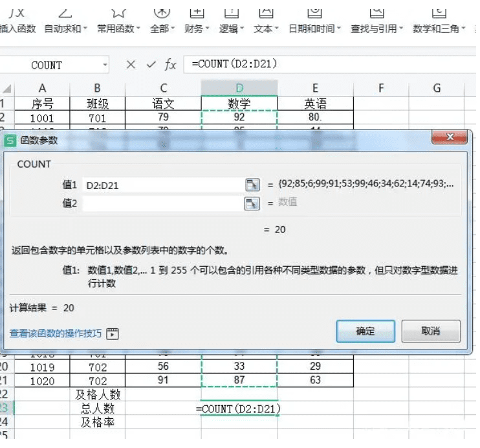Viewport: 480px width, 448px height.
Task: Click the fx insert function icon
Action: coord(170,65)
